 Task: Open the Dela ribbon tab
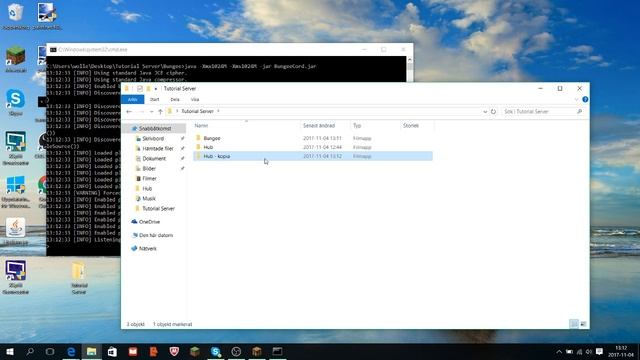(x=175, y=99)
